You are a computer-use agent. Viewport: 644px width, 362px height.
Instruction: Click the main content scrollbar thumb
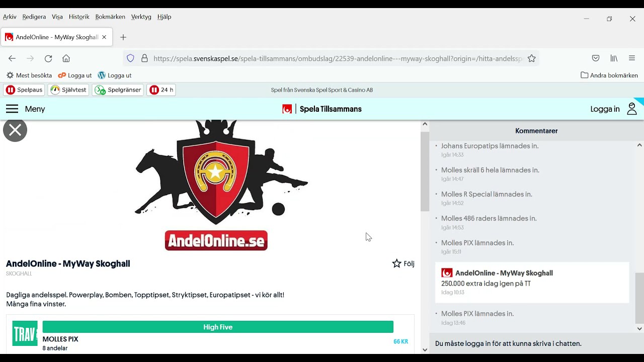(425, 171)
